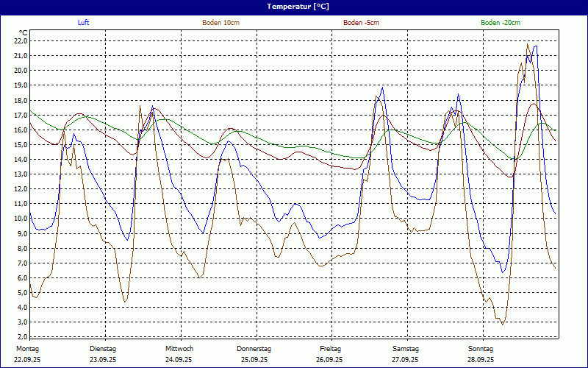
Task: Click the 'Sonntag' day label
Action: [481, 349]
